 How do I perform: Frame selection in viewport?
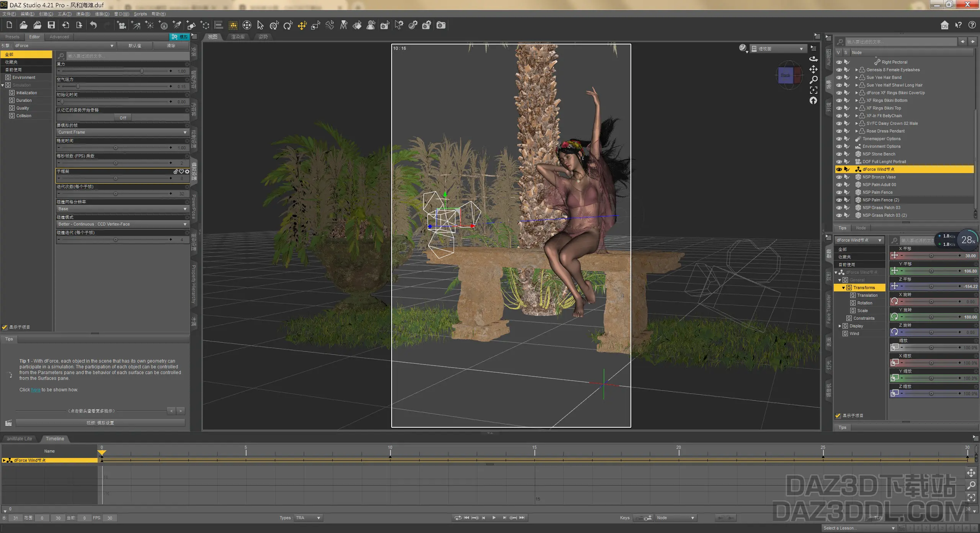click(813, 90)
